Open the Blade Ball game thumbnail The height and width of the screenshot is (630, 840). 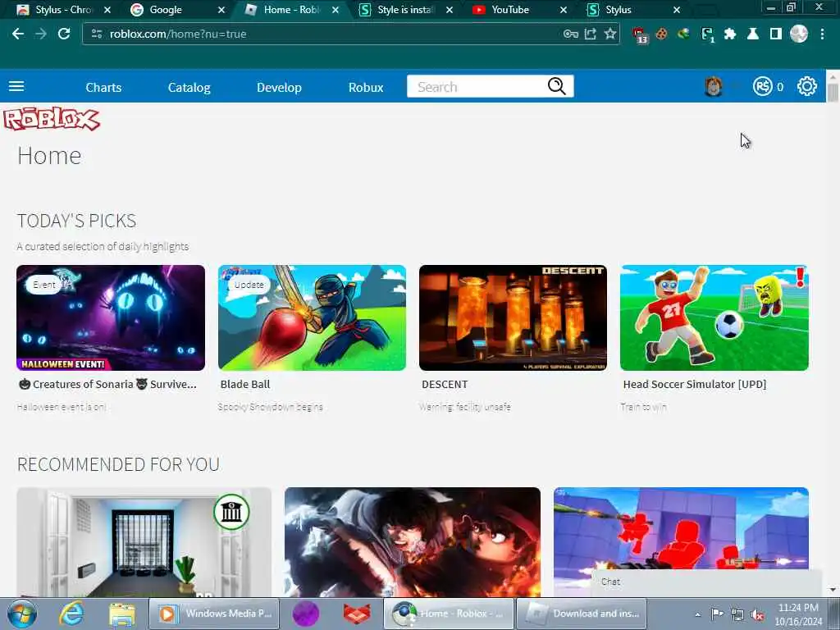(312, 317)
